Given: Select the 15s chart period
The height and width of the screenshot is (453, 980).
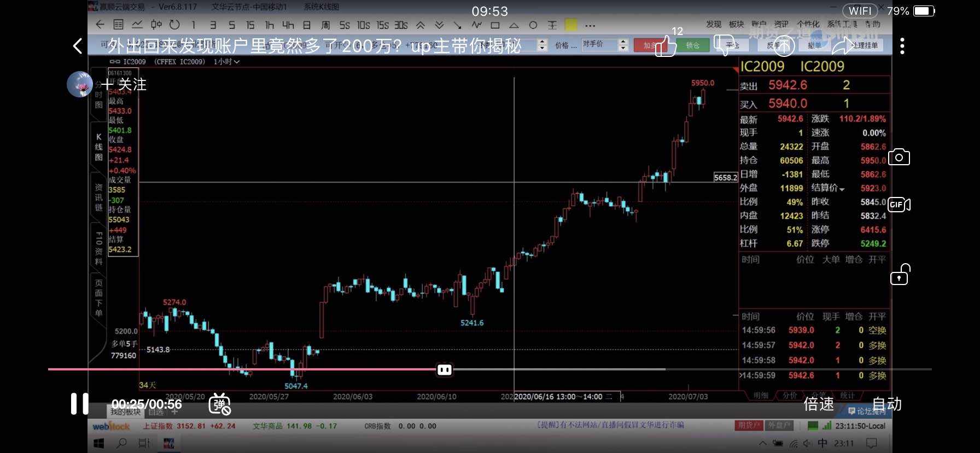Looking at the screenshot, I should coord(382,25).
